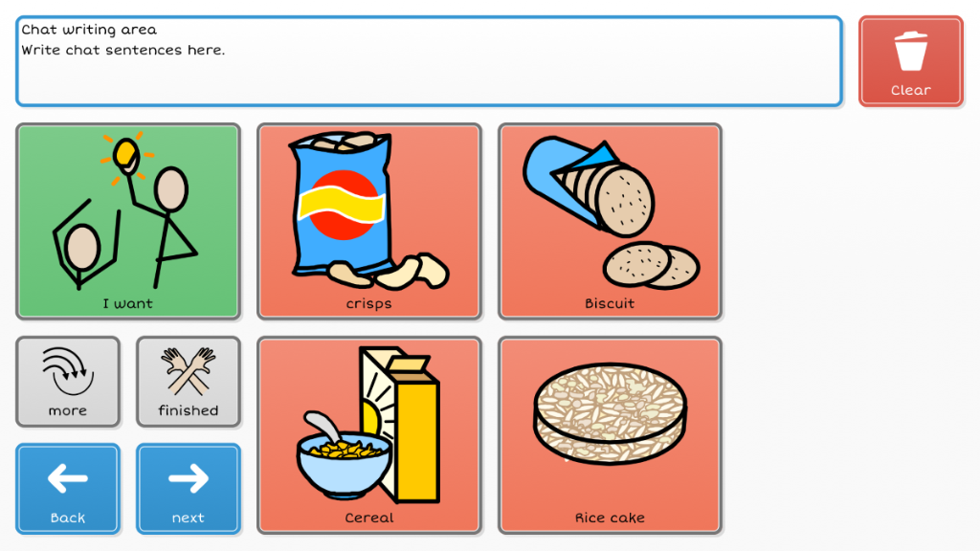Click the white trash can icon
Screen dimensions: 980x551
click(910, 52)
